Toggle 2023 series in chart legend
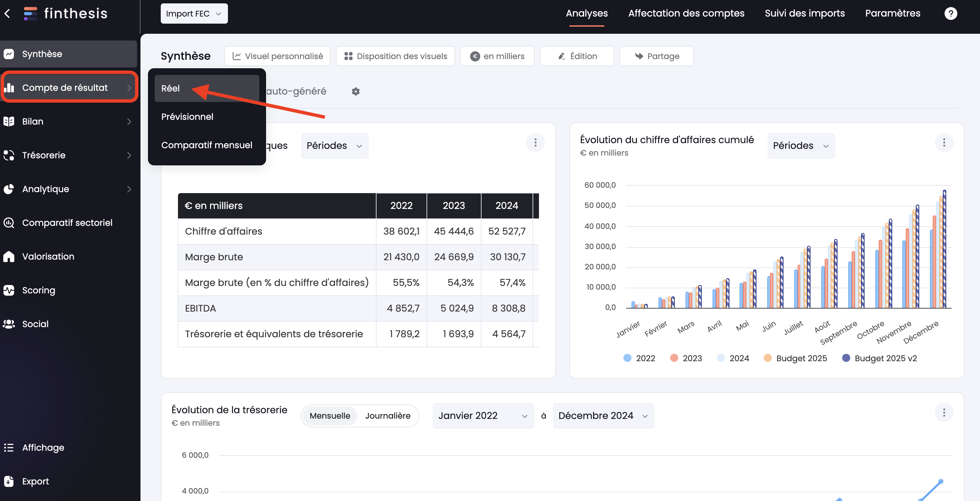This screenshot has height=501, width=980. point(686,358)
